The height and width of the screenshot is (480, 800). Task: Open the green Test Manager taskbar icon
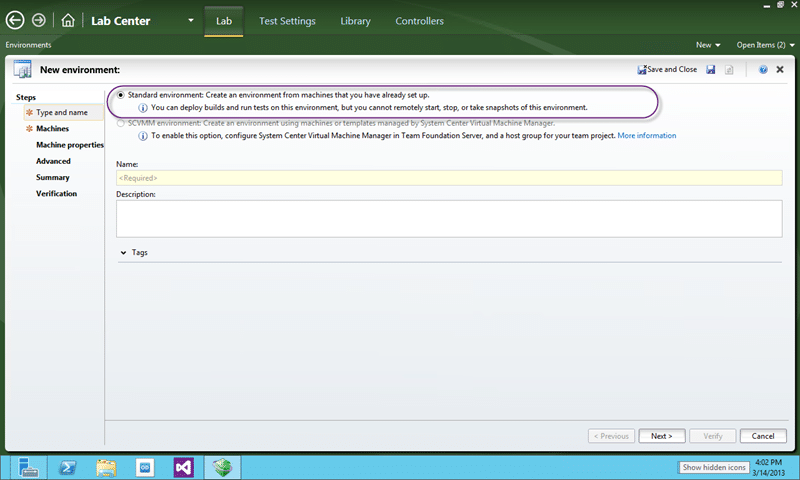point(222,467)
